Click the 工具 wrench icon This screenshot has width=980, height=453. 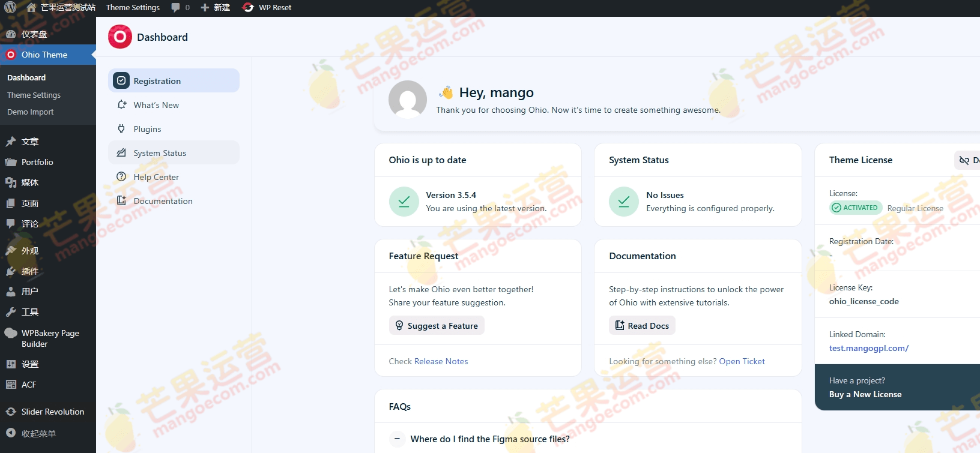pyautogui.click(x=11, y=312)
